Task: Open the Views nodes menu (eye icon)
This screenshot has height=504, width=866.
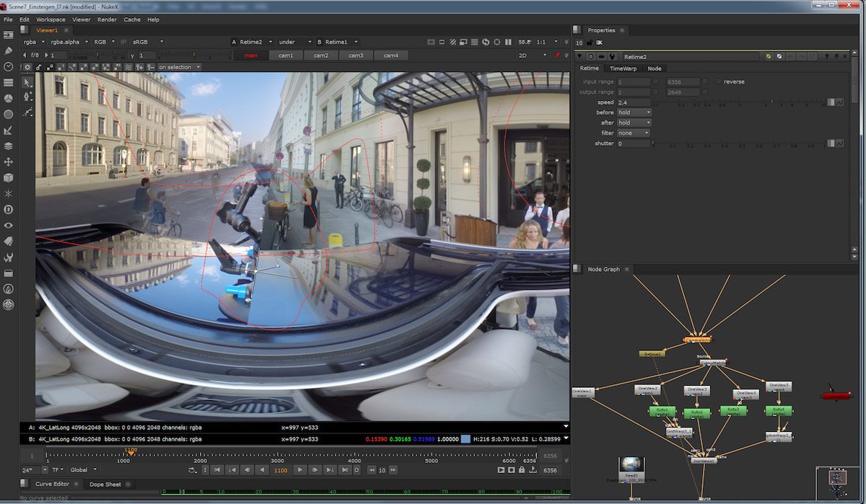Action: coord(8,225)
